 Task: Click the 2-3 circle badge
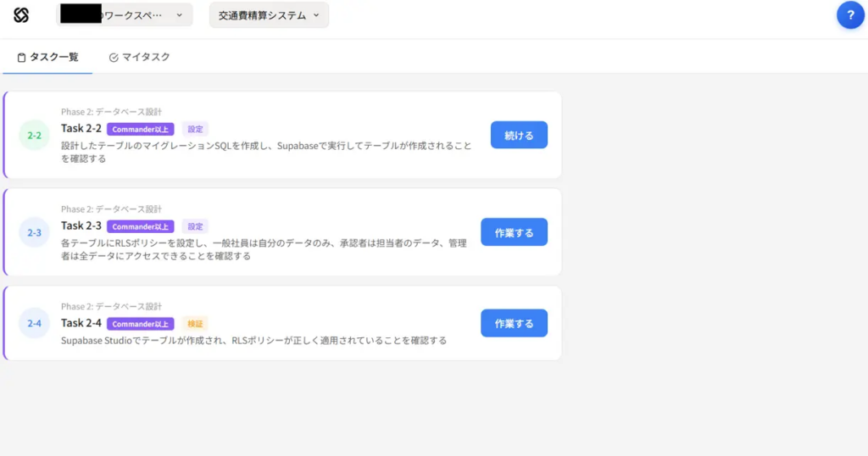pyautogui.click(x=34, y=232)
